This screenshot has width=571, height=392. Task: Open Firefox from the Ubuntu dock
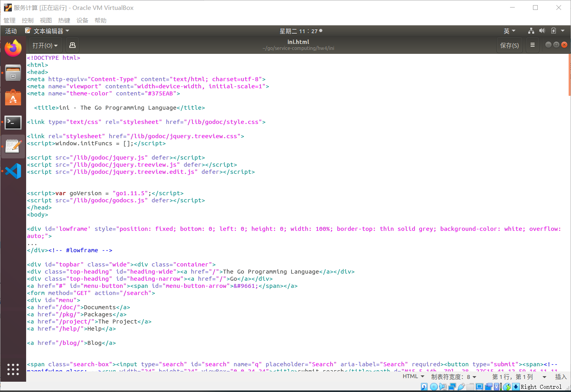coord(13,48)
